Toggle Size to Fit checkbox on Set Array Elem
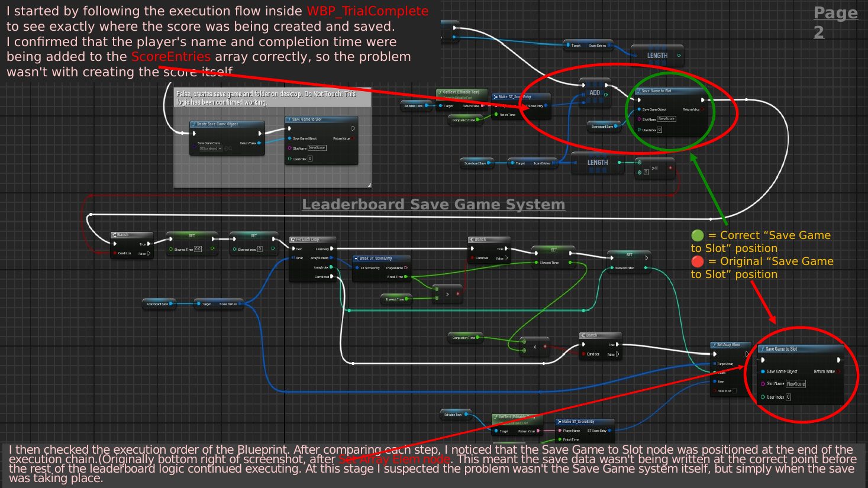The height and width of the screenshot is (488, 868). pyautogui.click(x=734, y=391)
